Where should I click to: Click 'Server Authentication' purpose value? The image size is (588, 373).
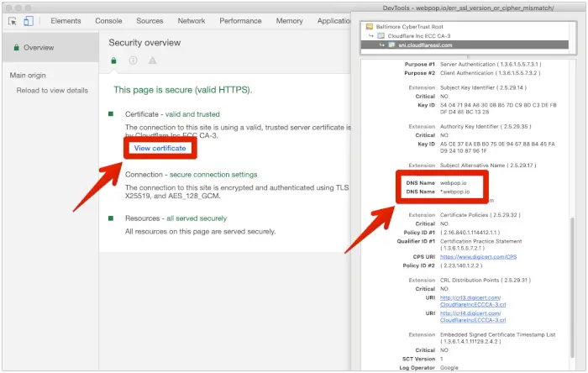coord(468,65)
